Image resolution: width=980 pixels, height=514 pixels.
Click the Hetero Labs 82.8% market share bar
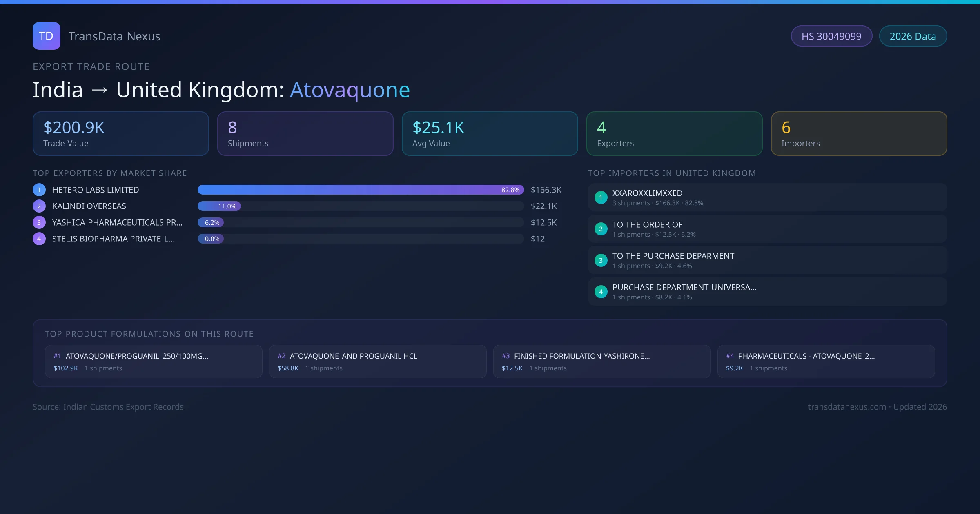coord(360,190)
